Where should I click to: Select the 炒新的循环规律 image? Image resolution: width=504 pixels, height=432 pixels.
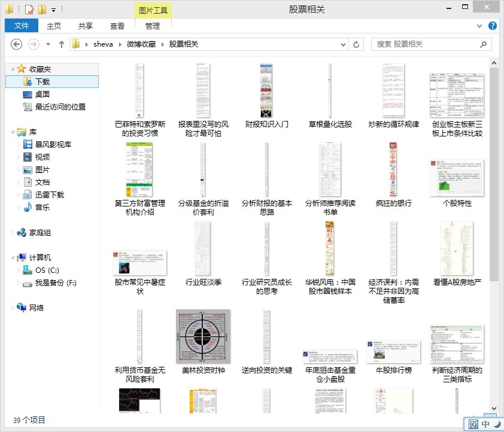pyautogui.click(x=393, y=96)
